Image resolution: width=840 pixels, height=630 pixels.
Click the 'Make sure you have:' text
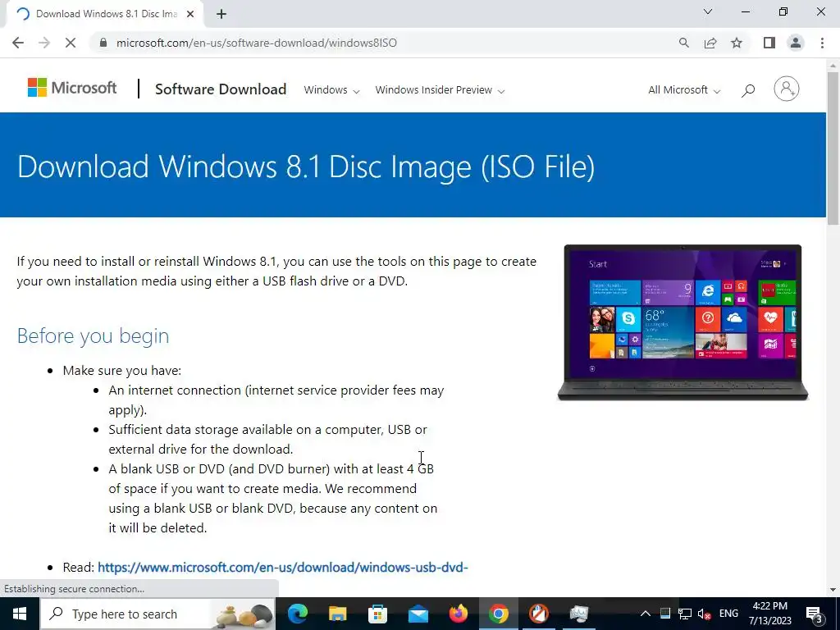click(122, 370)
